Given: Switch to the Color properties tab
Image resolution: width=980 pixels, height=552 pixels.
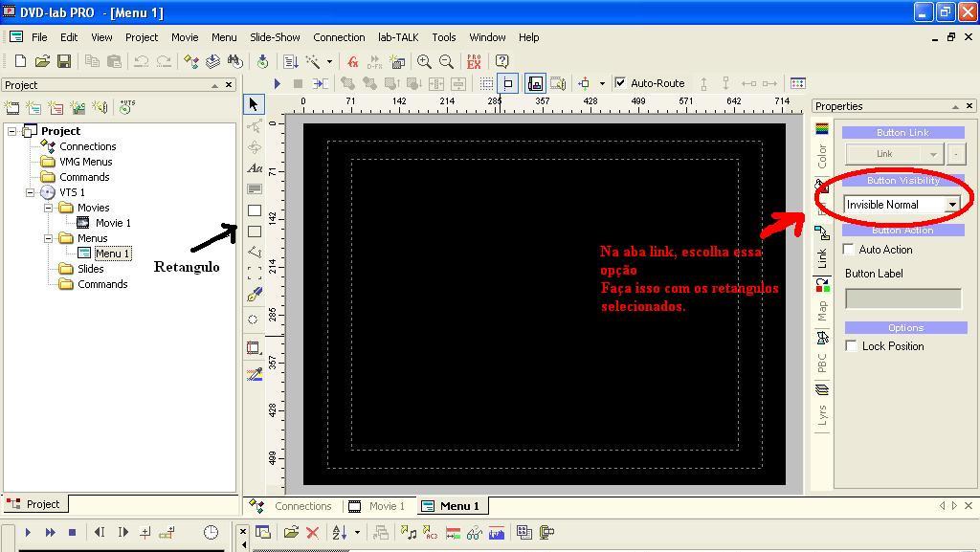Looking at the screenshot, I should (x=822, y=146).
